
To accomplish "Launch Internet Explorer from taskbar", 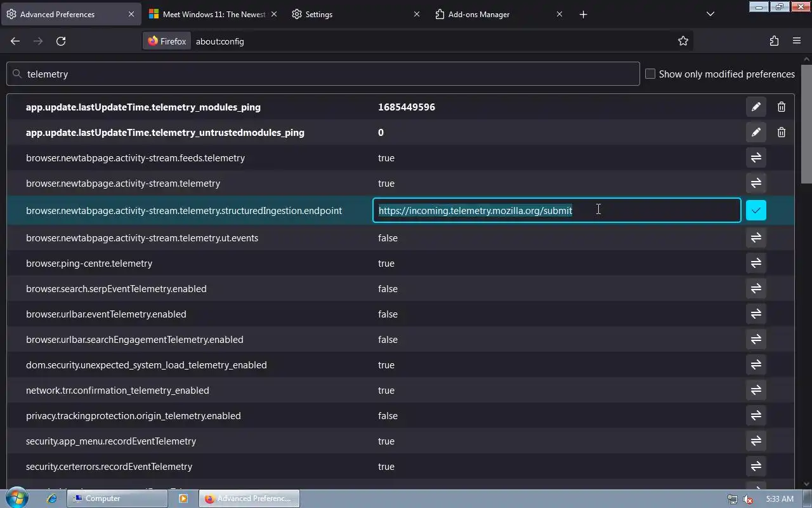I will coord(52,498).
